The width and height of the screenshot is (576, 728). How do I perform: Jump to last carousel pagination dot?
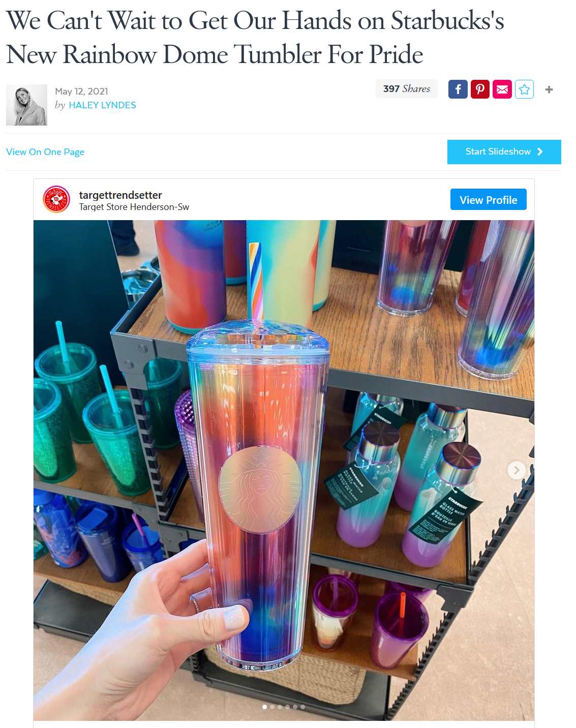click(x=302, y=707)
